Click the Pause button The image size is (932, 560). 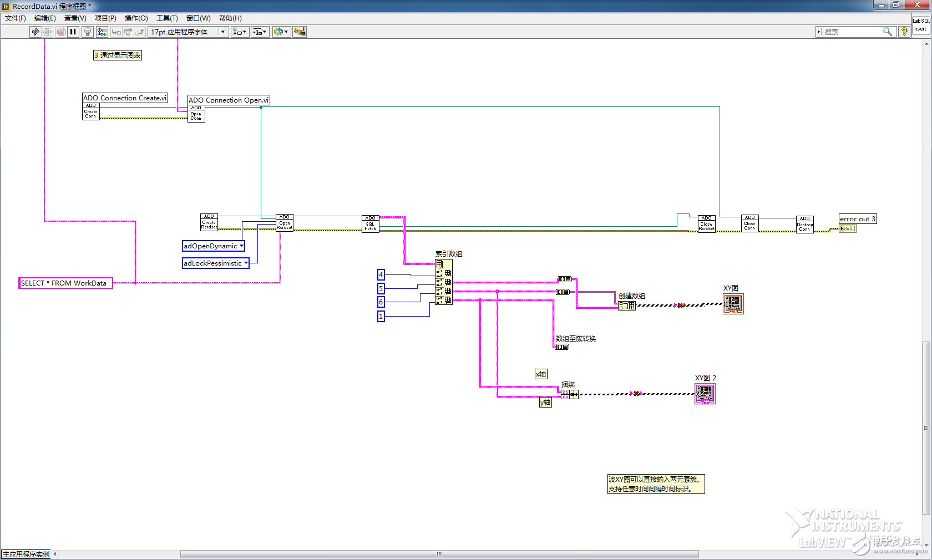click(73, 32)
